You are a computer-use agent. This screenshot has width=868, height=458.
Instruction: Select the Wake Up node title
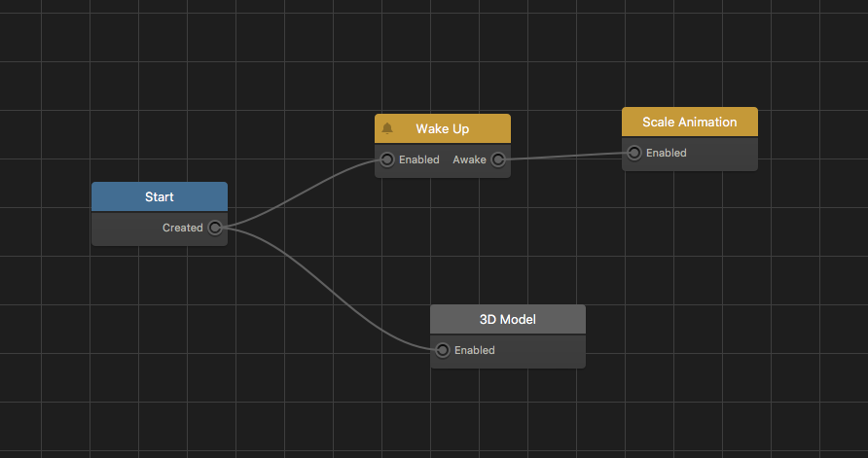tap(442, 128)
